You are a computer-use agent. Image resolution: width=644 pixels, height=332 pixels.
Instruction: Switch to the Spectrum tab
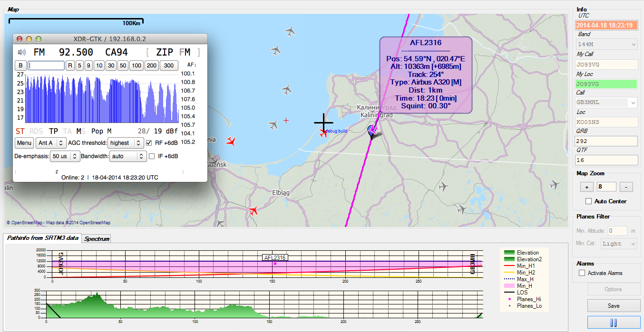[97, 239]
